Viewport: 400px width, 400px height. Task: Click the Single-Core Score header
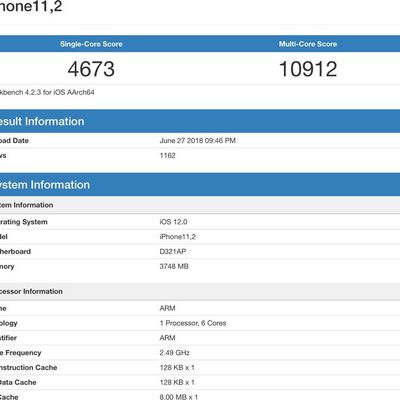(91, 44)
